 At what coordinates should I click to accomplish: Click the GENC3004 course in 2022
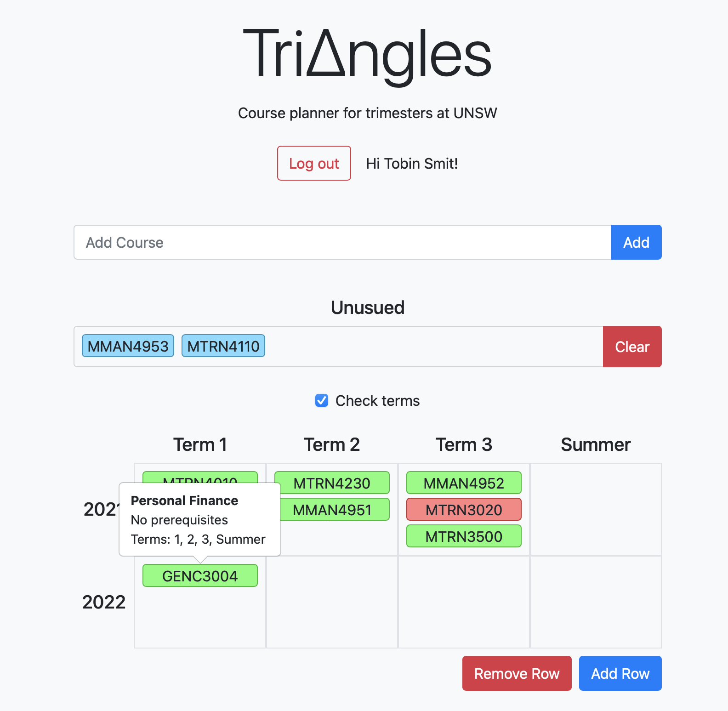point(200,576)
